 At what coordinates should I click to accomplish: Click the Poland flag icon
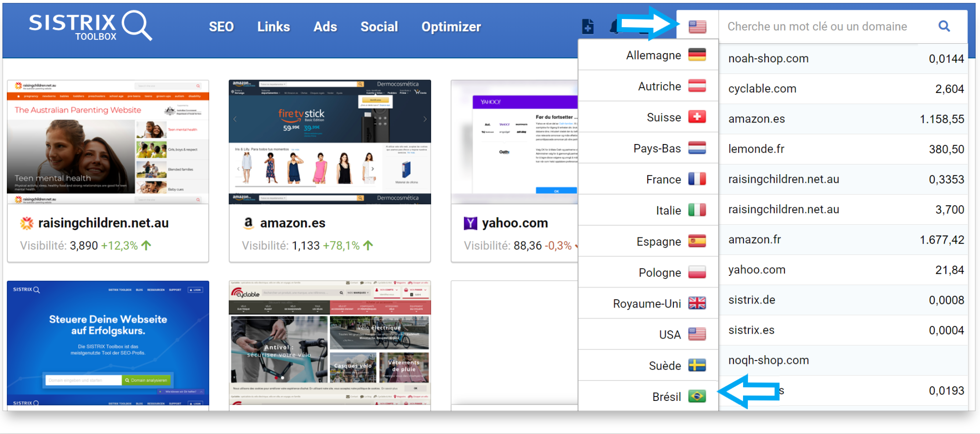[697, 272]
